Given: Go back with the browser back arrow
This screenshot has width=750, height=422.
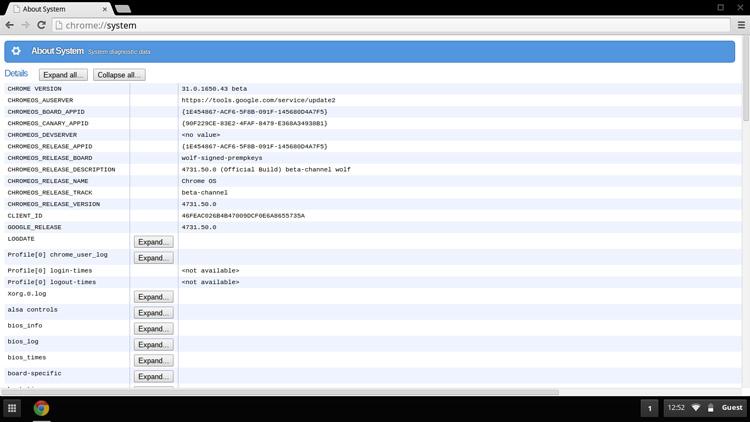Looking at the screenshot, I should click(10, 25).
